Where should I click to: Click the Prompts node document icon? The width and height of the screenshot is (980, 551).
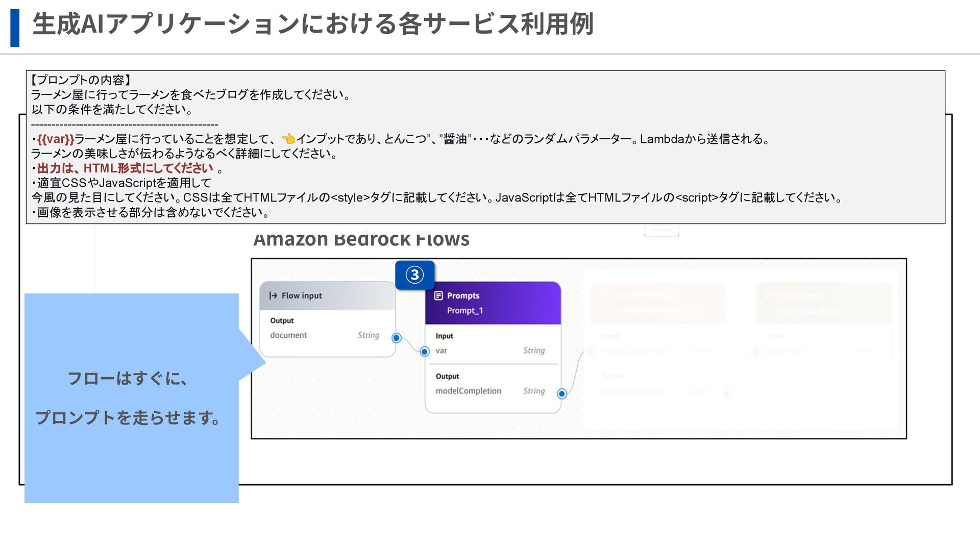[x=438, y=295]
